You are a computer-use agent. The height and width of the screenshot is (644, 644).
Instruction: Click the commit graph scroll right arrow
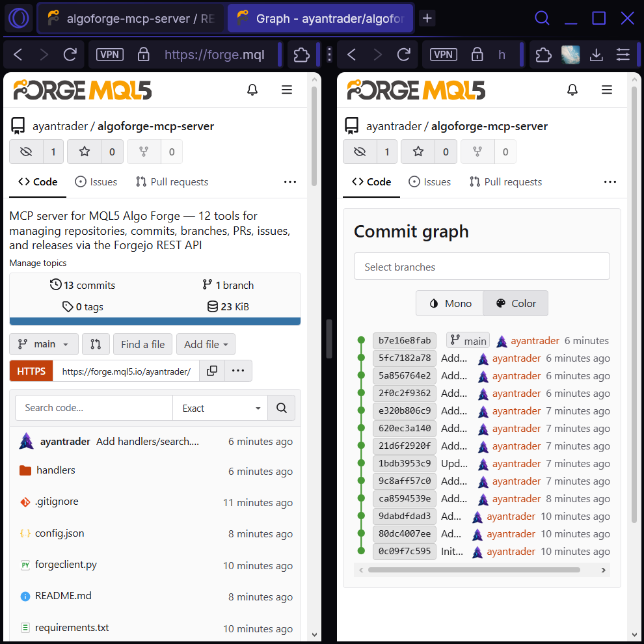pyautogui.click(x=603, y=570)
